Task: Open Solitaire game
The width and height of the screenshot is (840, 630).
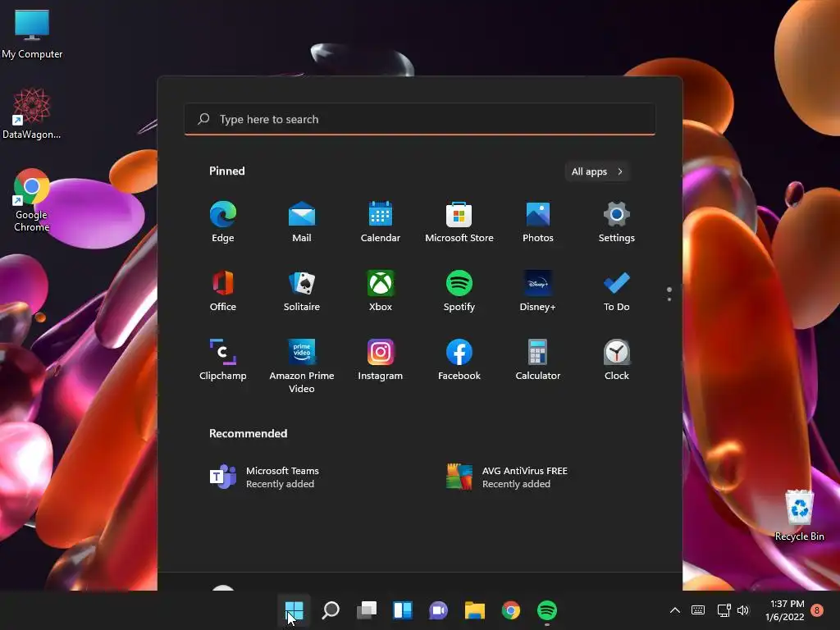Action: [302, 291]
